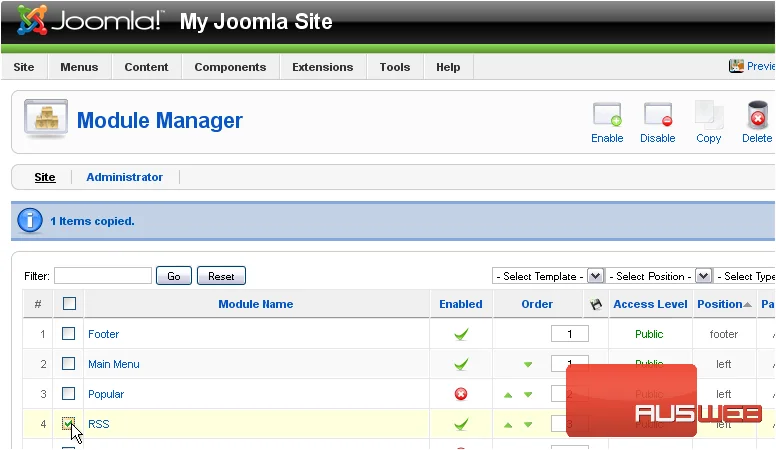Sort by Module Name column header

[256, 304]
